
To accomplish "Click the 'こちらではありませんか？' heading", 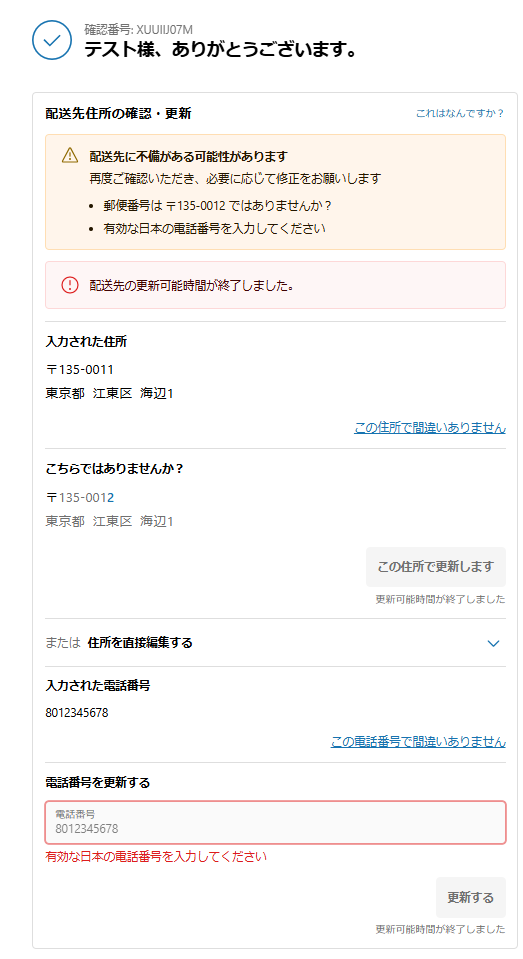I will [x=114, y=468].
